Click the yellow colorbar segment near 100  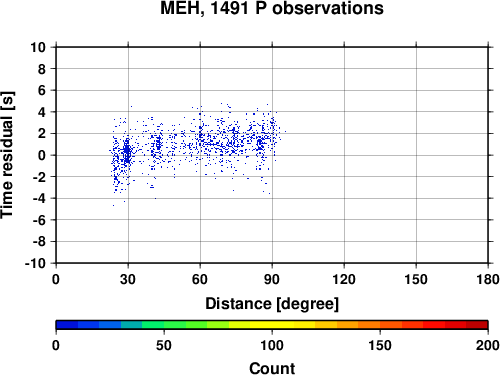point(272,325)
